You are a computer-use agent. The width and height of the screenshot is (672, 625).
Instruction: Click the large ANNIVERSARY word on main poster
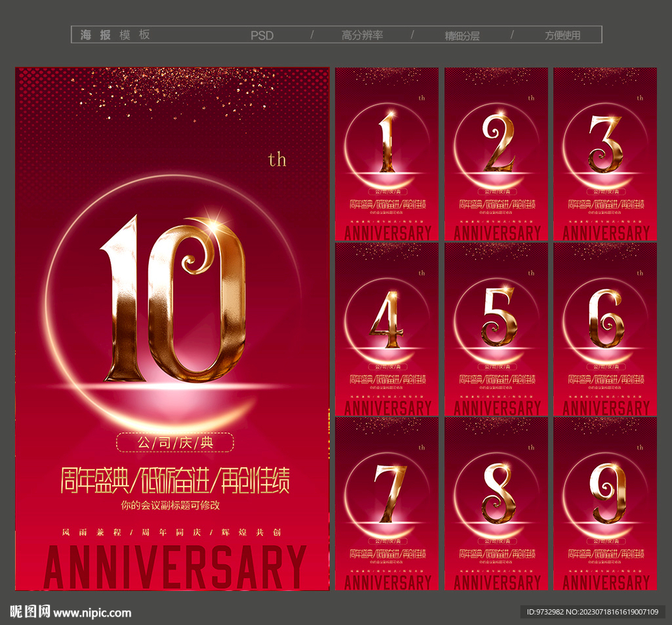175,567
